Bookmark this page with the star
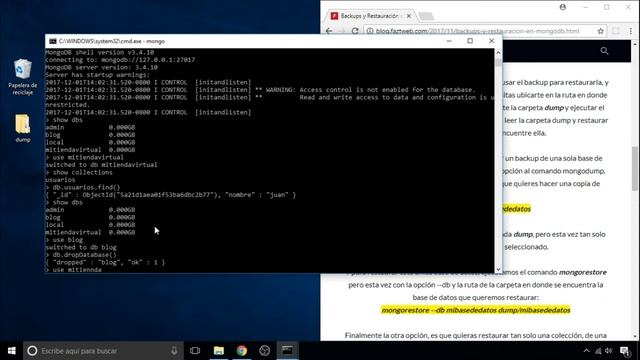The width and height of the screenshot is (640, 360). pyautogui.click(x=600, y=31)
